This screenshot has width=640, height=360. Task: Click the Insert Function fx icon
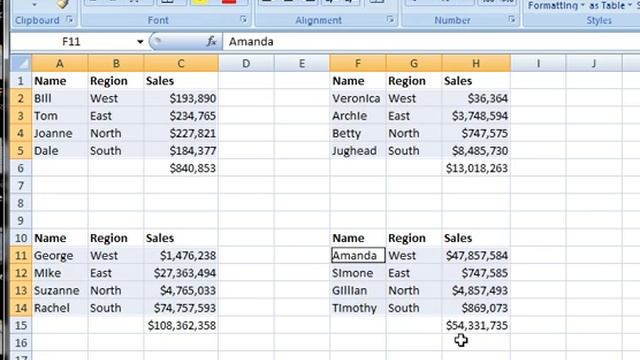[x=211, y=41]
